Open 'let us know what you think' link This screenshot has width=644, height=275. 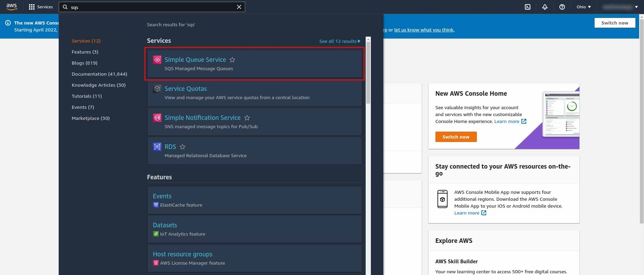tap(424, 30)
